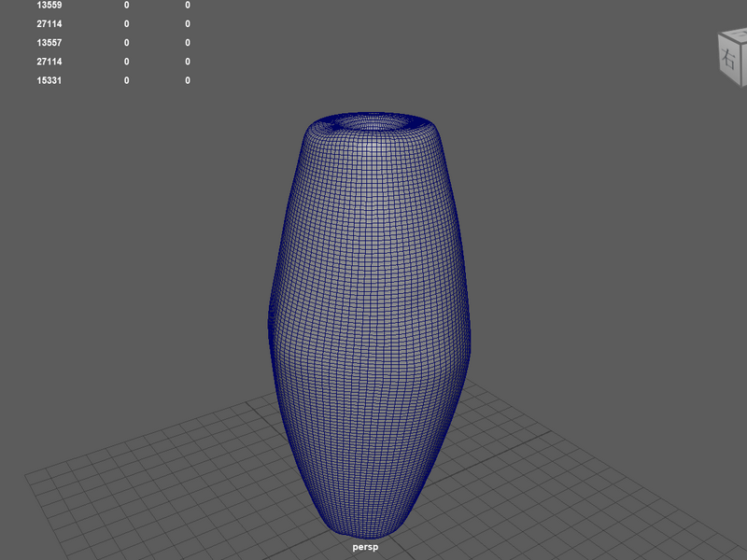Click last-column zero in the 15331 row
Viewport: 747px width, 560px height.
click(x=188, y=80)
